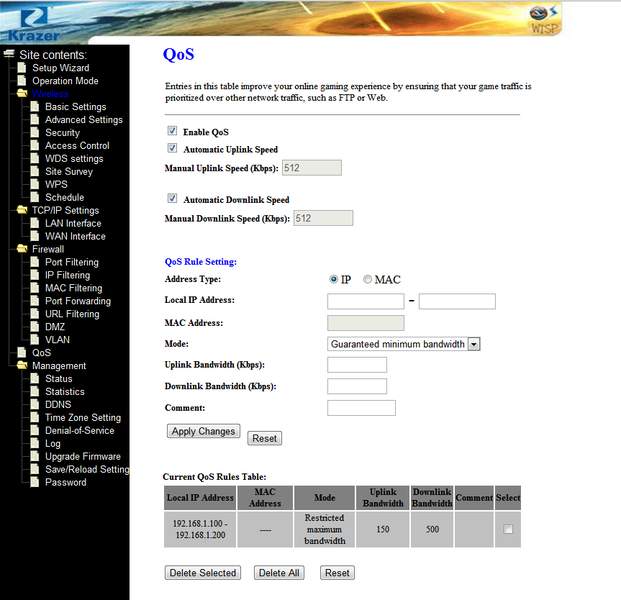Go to Status under Management
The width and height of the screenshot is (621, 600).
click(59, 378)
